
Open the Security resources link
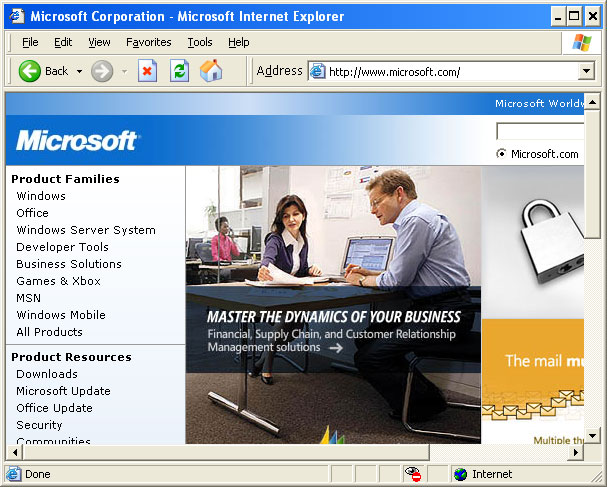(39, 425)
